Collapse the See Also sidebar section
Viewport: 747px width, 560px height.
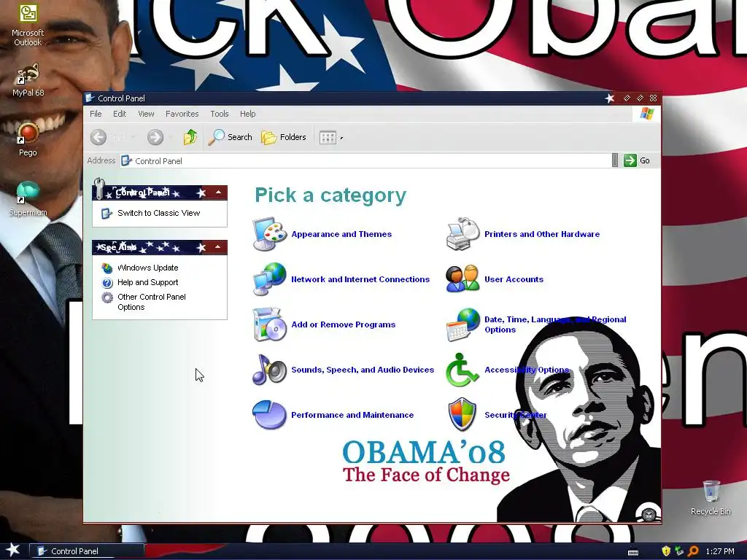pyautogui.click(x=217, y=246)
